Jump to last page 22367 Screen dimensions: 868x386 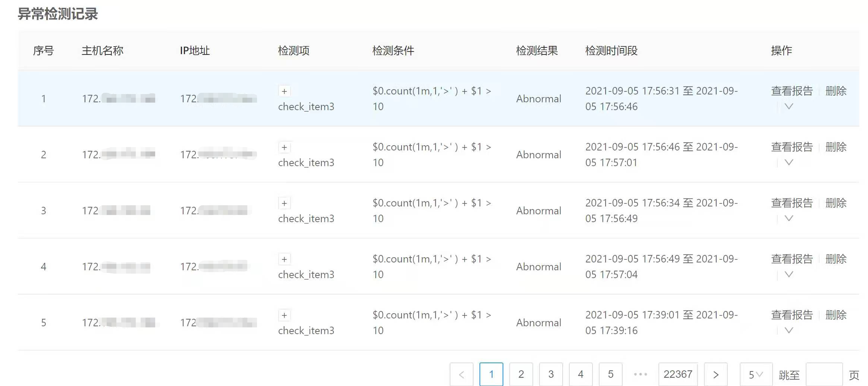(679, 374)
